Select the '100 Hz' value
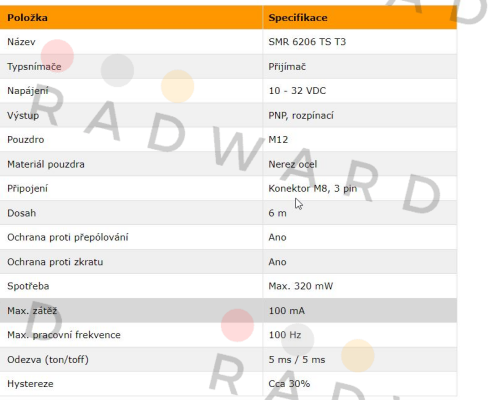 [285, 335]
